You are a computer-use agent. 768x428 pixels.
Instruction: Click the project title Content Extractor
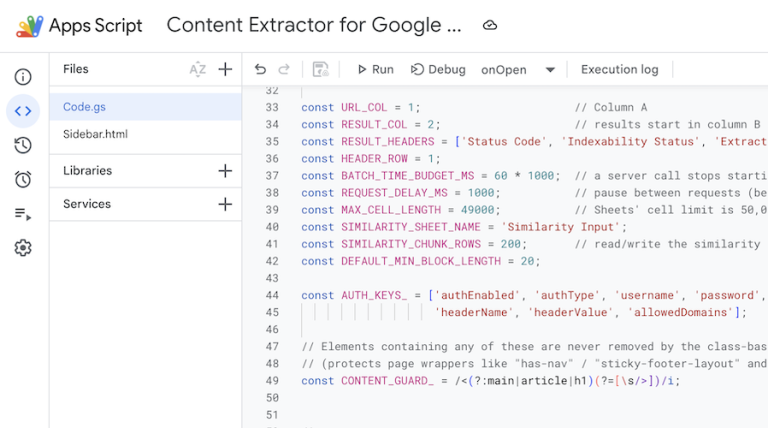tap(314, 25)
